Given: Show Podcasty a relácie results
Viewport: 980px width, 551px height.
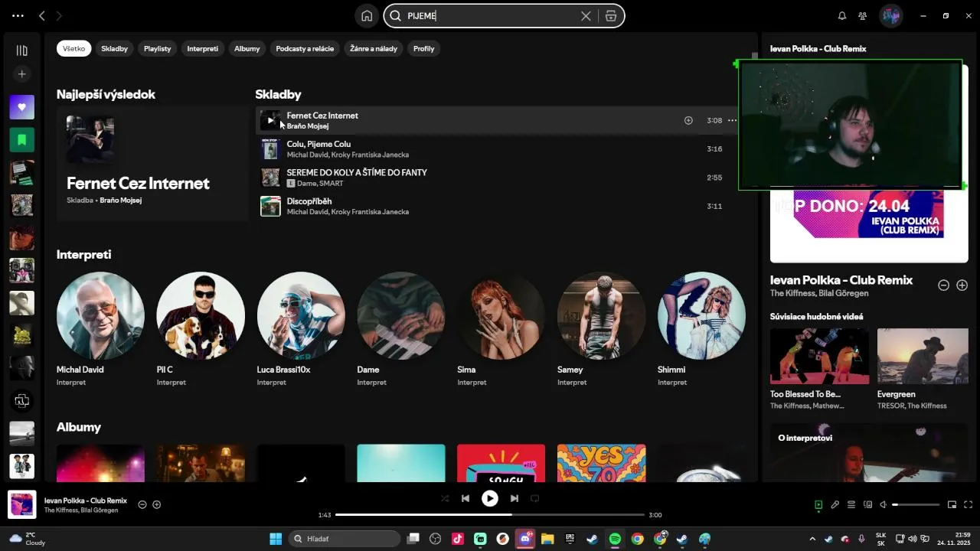Looking at the screenshot, I should [x=305, y=48].
